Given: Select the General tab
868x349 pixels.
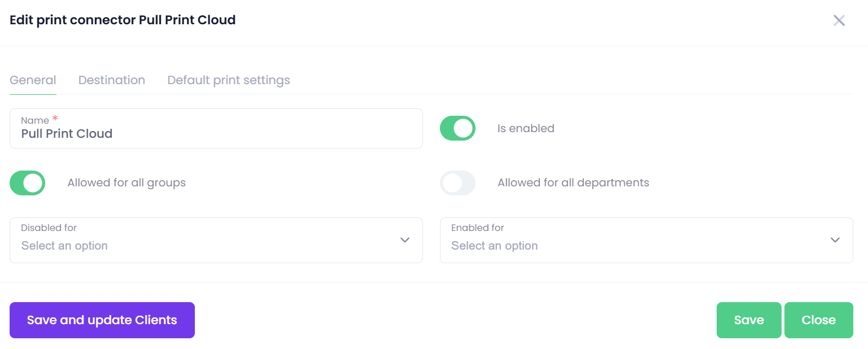Looking at the screenshot, I should tap(33, 80).
